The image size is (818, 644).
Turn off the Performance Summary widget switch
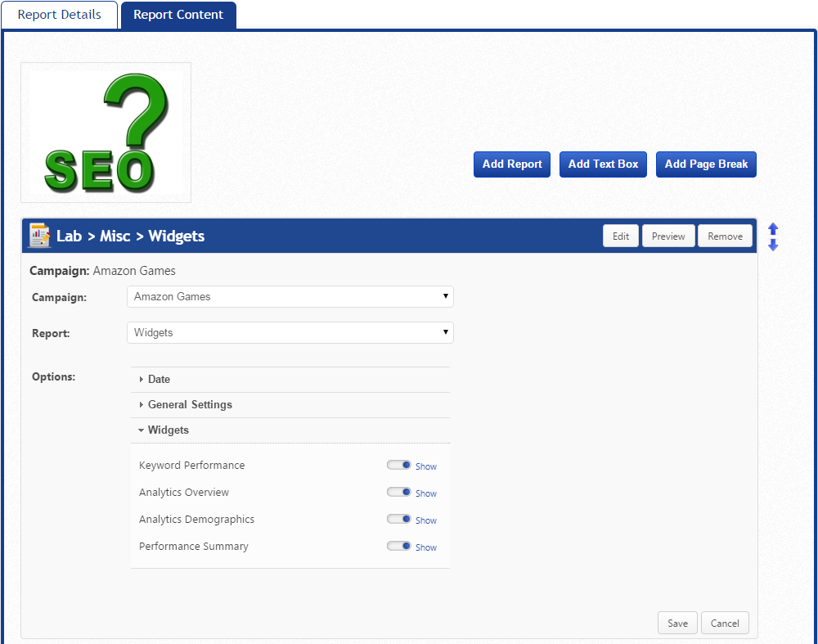click(399, 546)
